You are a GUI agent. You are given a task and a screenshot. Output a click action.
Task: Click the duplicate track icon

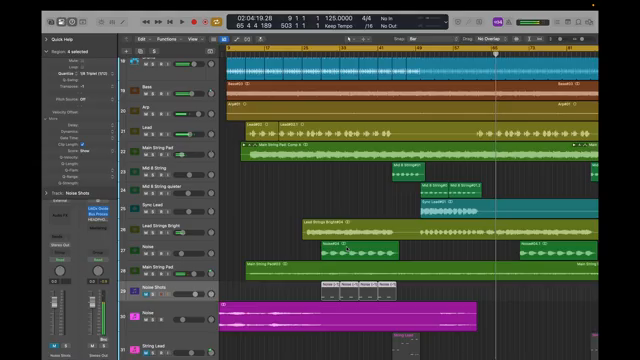(140, 51)
